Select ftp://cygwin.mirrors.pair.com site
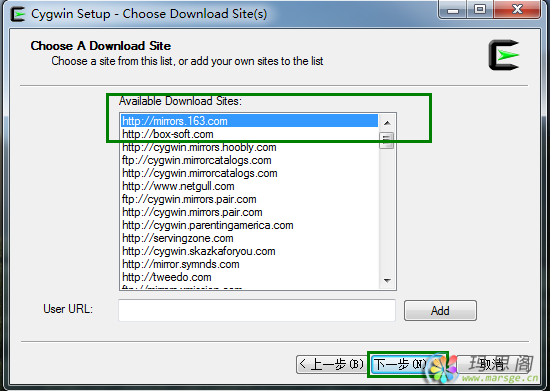Screen dimensions: 550x391 pos(249,199)
